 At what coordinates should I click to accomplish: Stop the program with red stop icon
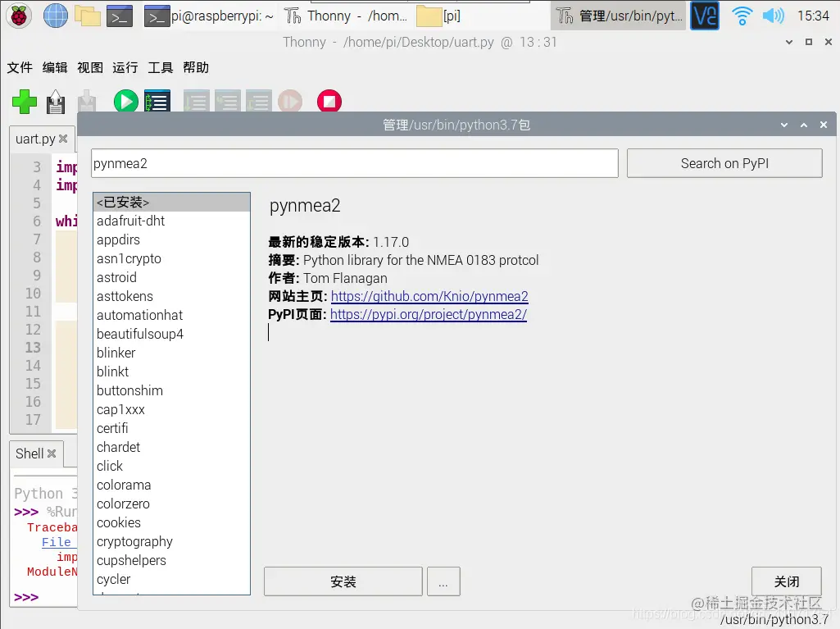tap(329, 102)
